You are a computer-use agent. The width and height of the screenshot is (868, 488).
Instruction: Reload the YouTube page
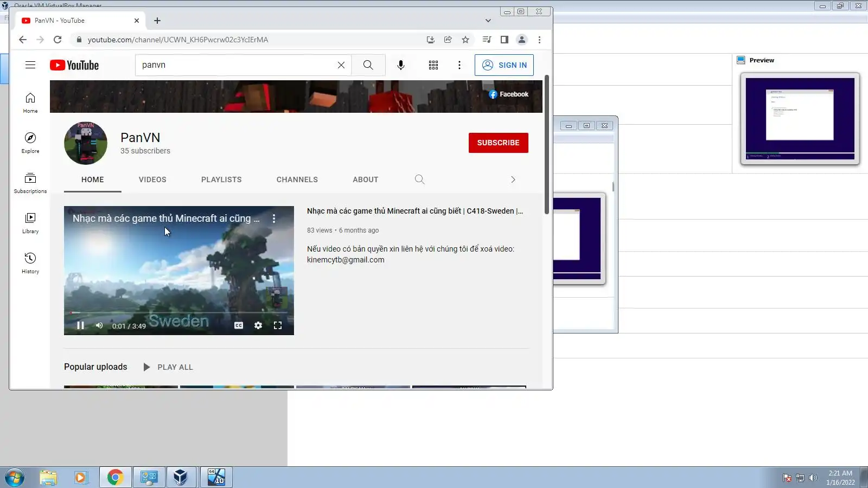[58, 40]
